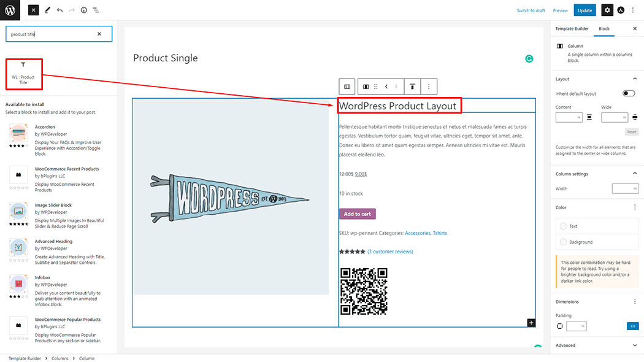644x362 pixels.
Task: Change vertical alignment of column
Action: coord(412,87)
